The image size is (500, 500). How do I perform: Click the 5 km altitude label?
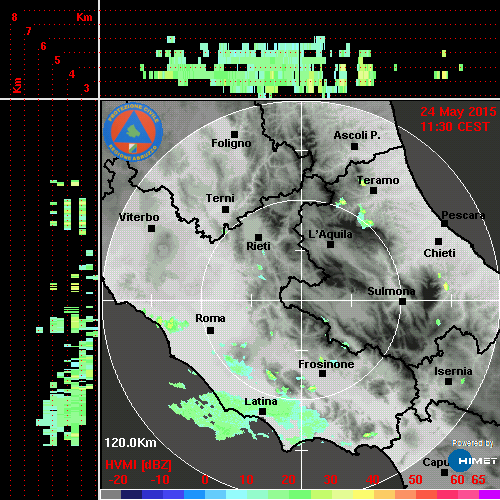click(57, 60)
